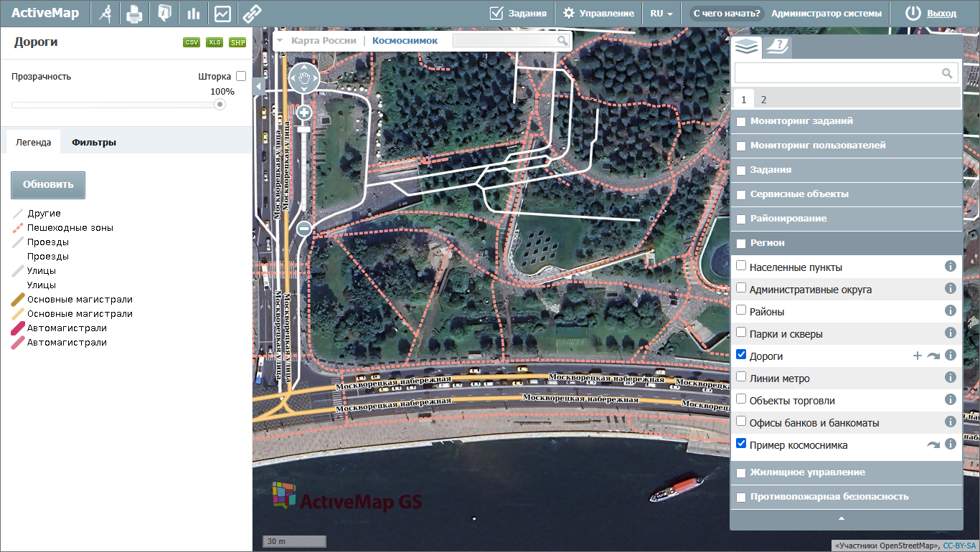Click the Выход logout link

click(x=941, y=14)
